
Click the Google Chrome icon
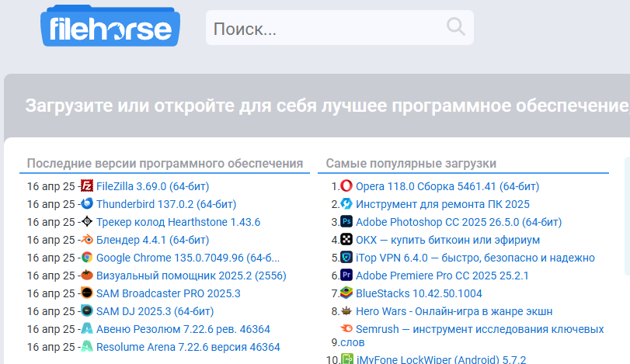pyautogui.click(x=87, y=257)
